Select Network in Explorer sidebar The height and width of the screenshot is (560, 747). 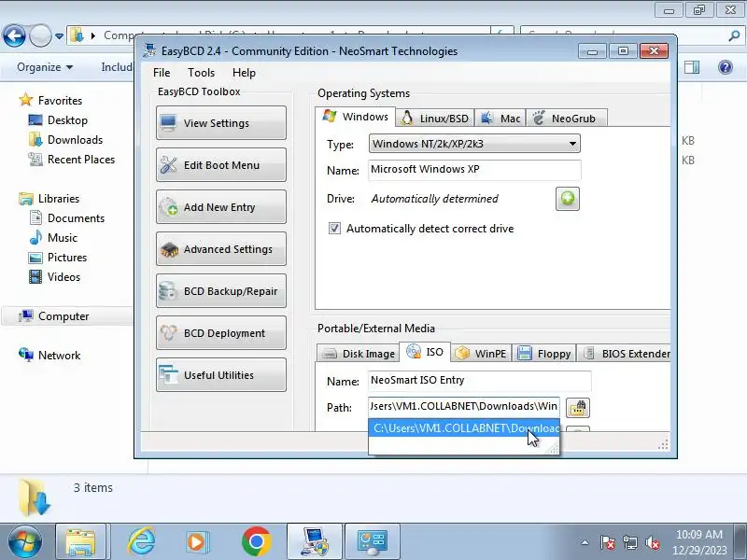[x=59, y=356]
